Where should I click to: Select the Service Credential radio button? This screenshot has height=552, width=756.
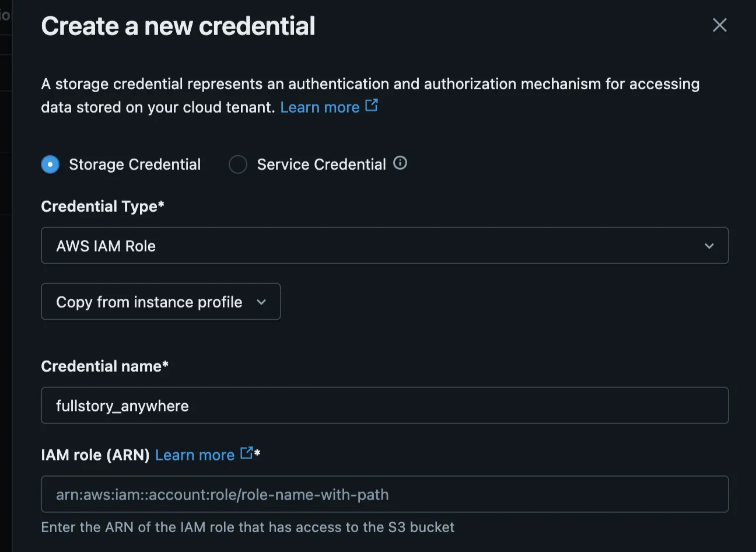(x=238, y=165)
